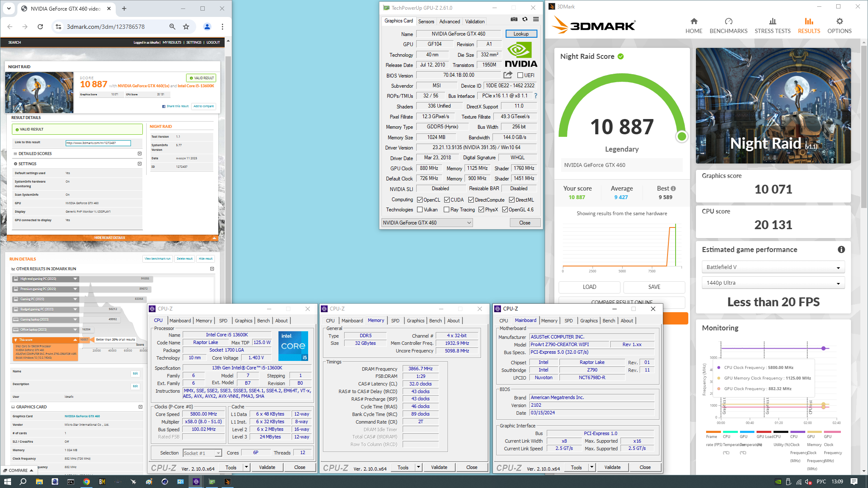Toggle the DirectML checkbox in GPU-Z

pyautogui.click(x=512, y=200)
